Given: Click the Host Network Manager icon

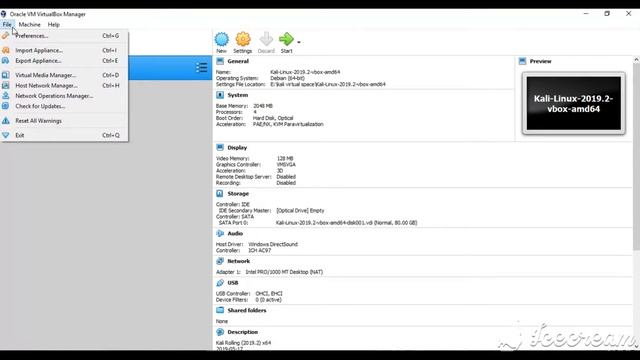Looking at the screenshot, I should point(5,86).
